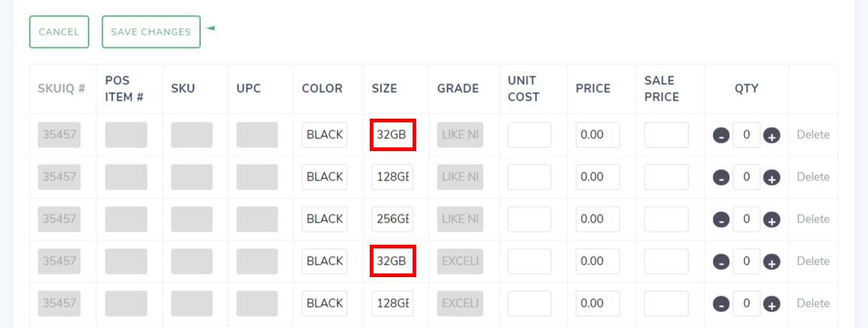This screenshot has width=868, height=328.
Task: Edit the Color field of the first row
Action: point(325,135)
